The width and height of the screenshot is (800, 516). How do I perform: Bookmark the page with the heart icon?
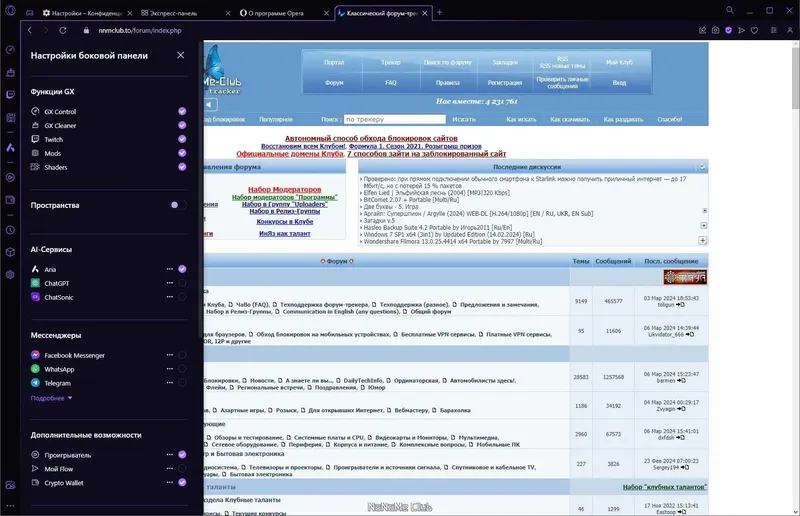click(755, 31)
